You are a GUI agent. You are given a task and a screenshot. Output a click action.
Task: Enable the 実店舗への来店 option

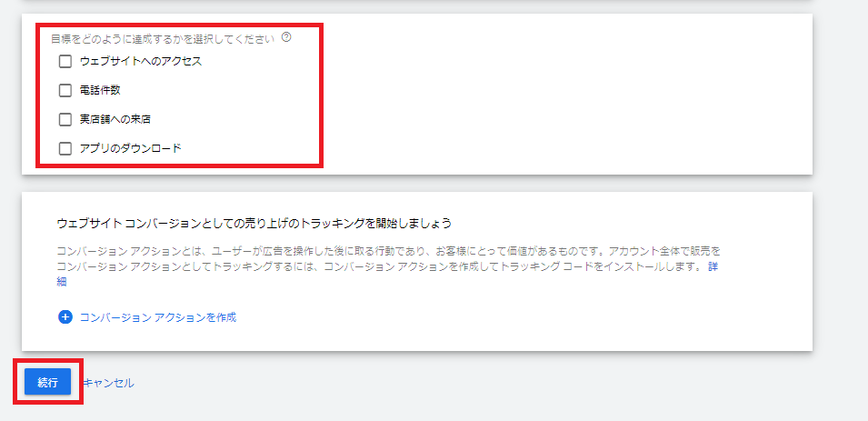[65, 119]
